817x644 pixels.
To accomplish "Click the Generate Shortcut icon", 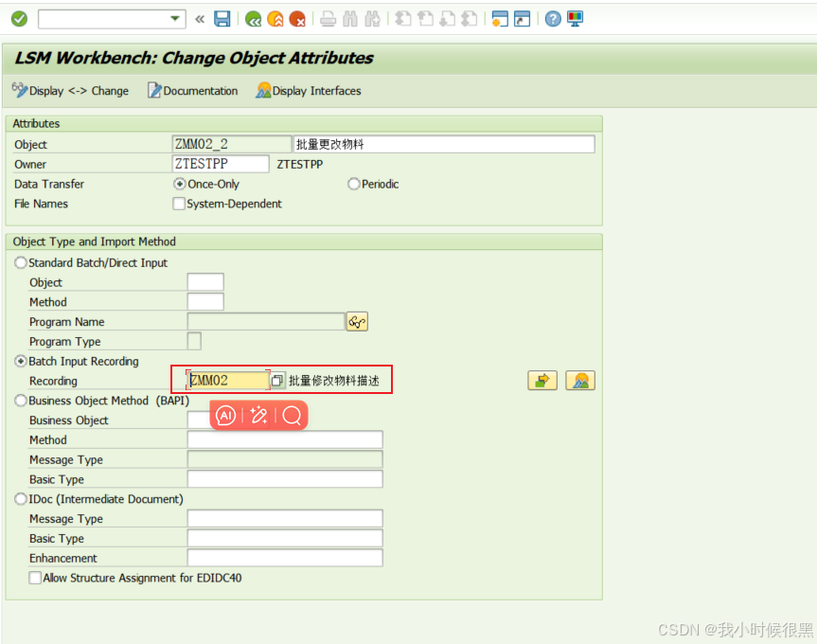I will (522, 19).
